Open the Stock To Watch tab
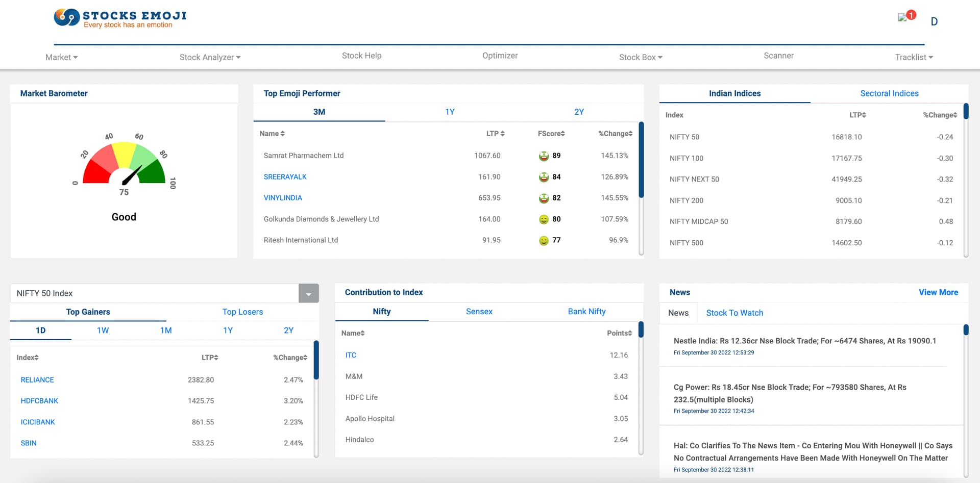Image resolution: width=980 pixels, height=483 pixels. click(734, 313)
